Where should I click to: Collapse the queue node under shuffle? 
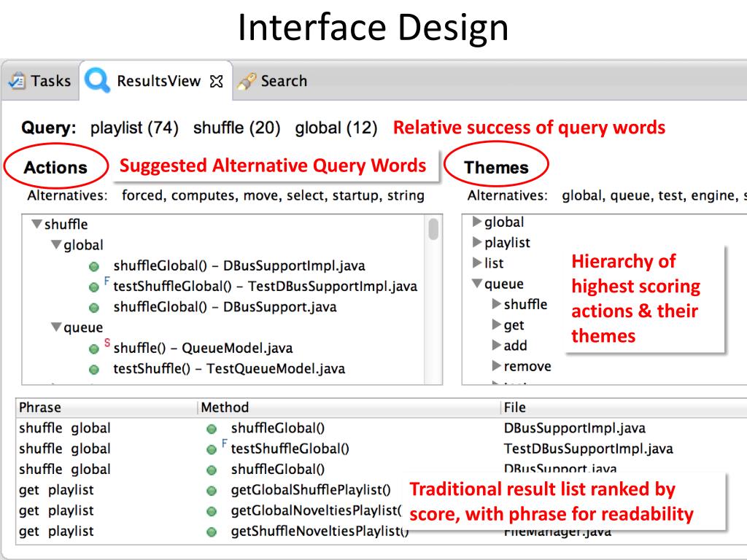click(56, 327)
